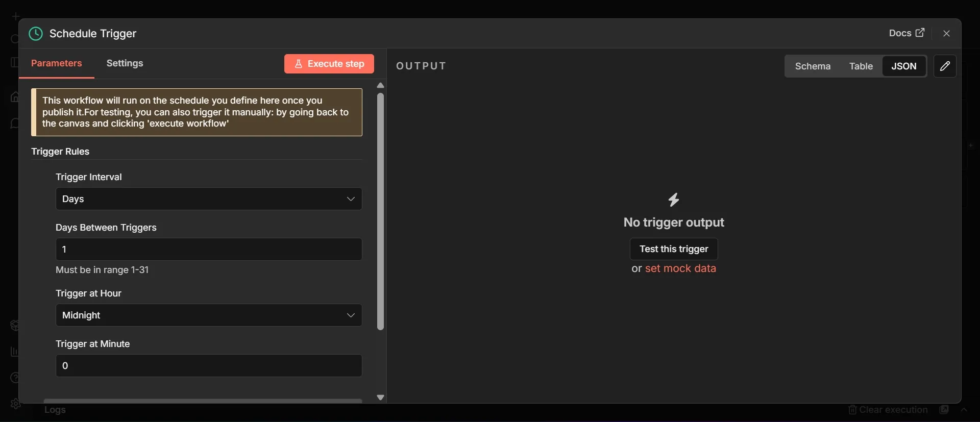Expand the Trigger Interval dropdown showing Days
Screen dimensions: 980x422
[209, 199]
